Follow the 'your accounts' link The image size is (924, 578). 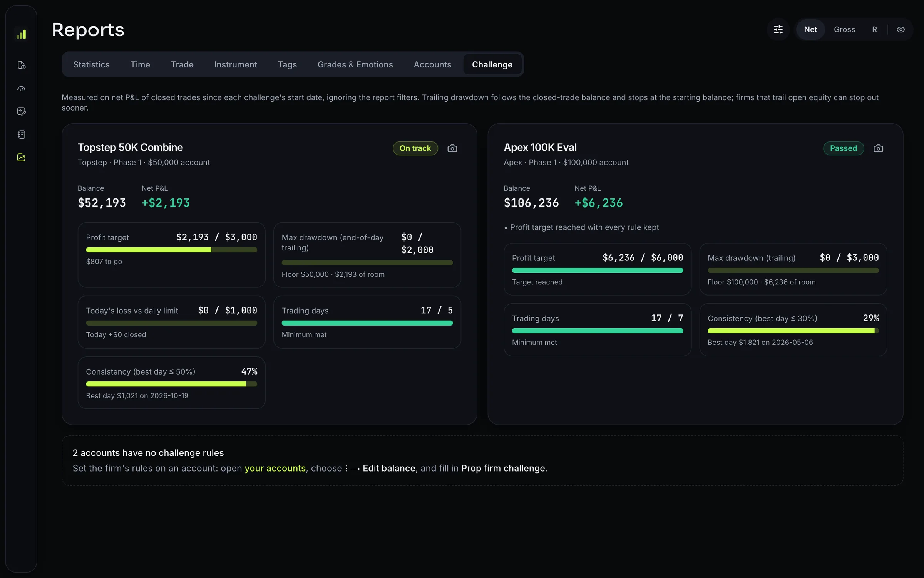click(275, 468)
